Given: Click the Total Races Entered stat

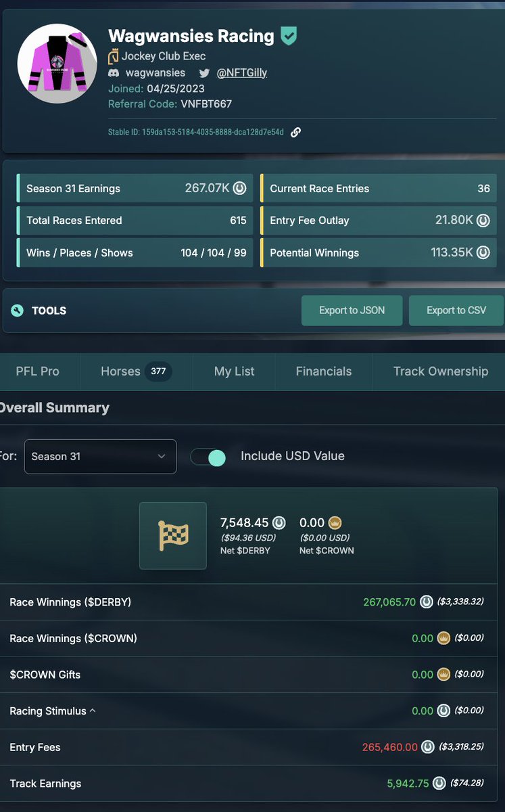Looking at the screenshot, I should tap(135, 220).
